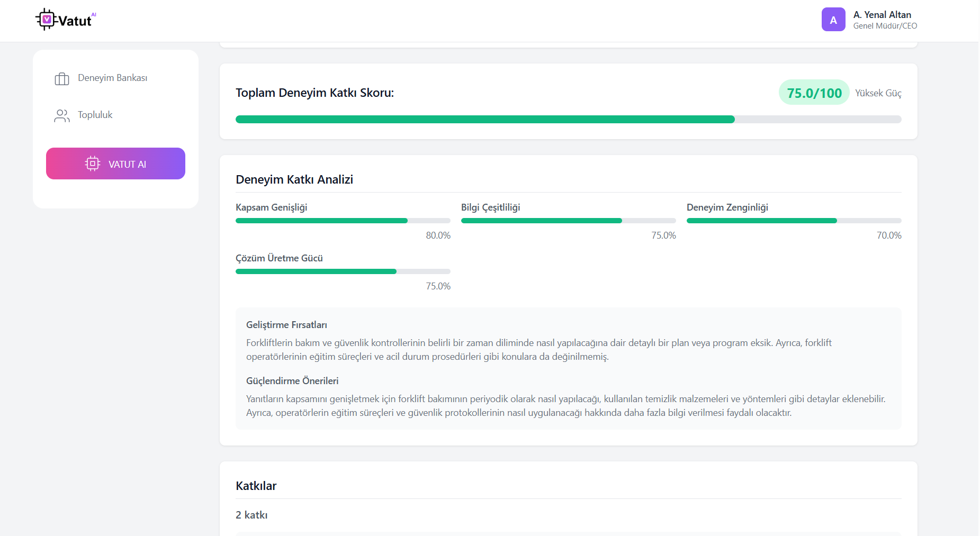
Task: Select the Bilgi Çeşitliliği label
Action: 491,207
